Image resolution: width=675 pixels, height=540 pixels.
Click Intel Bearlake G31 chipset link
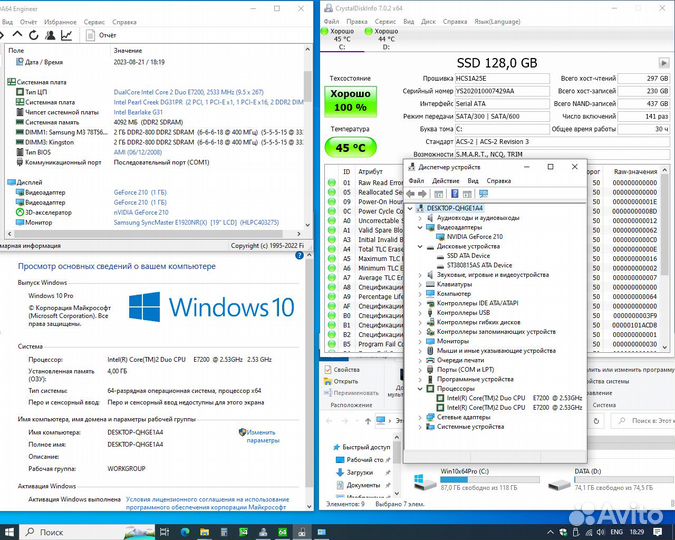pyautogui.click(x=138, y=112)
